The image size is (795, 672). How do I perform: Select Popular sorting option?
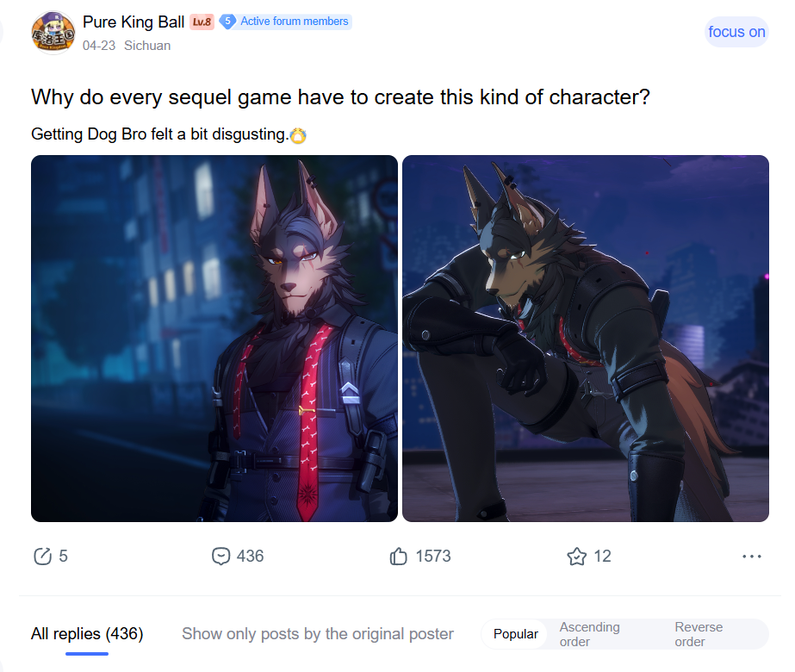tap(515, 634)
